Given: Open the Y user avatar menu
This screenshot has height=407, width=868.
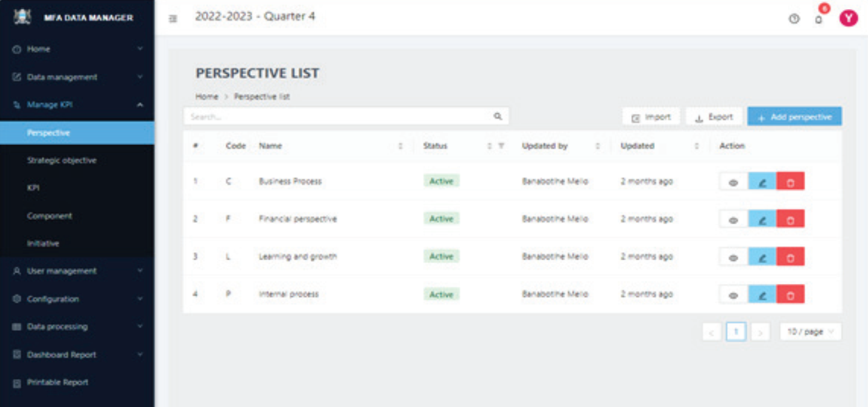Looking at the screenshot, I should pyautogui.click(x=848, y=18).
